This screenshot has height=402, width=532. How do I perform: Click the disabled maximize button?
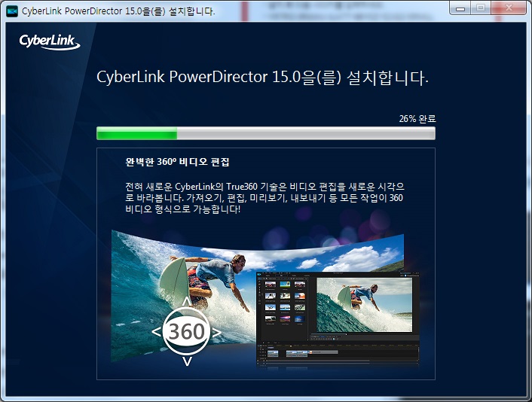[x=481, y=8]
